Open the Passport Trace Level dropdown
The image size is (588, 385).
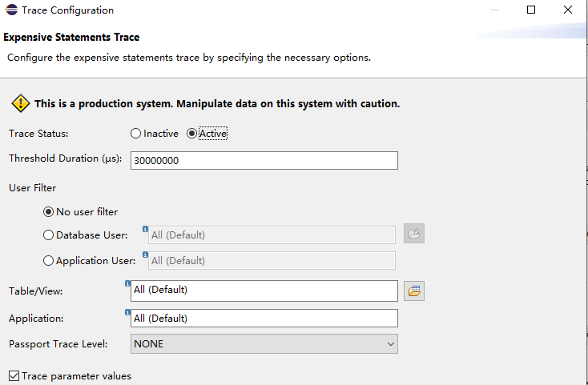point(264,344)
